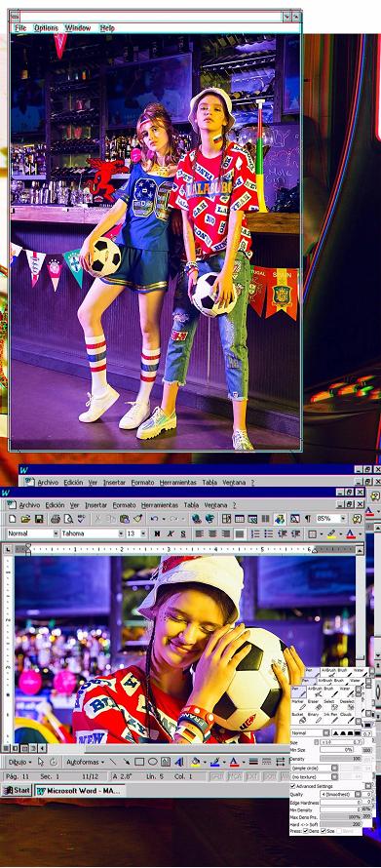Click the Print icon in front Word toolbar
This screenshot has height=868, width=381.
tap(56, 519)
